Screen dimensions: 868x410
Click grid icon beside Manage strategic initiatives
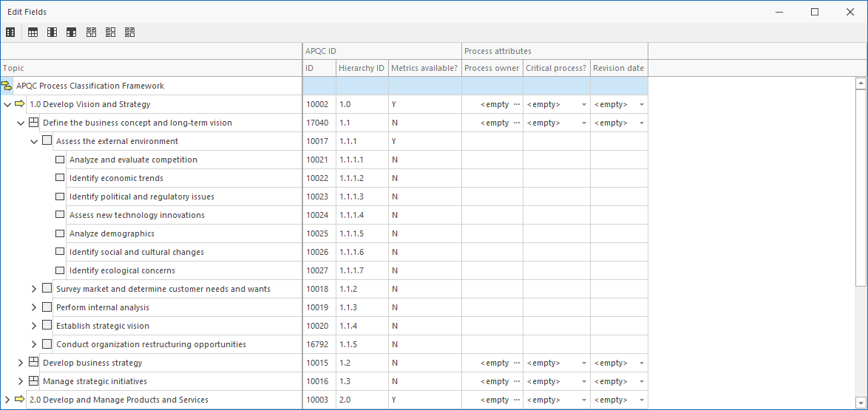click(33, 381)
